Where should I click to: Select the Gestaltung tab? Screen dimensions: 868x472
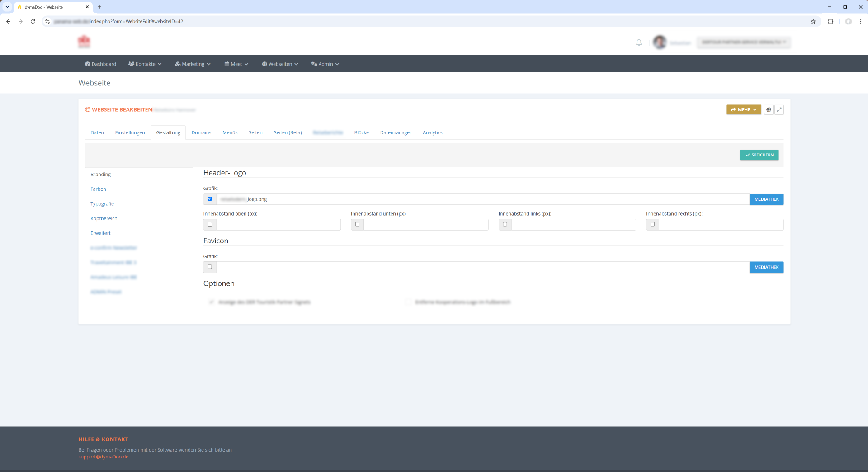[x=168, y=132]
